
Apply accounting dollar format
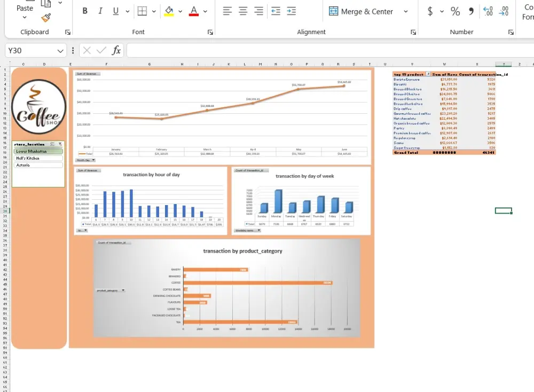click(x=430, y=11)
